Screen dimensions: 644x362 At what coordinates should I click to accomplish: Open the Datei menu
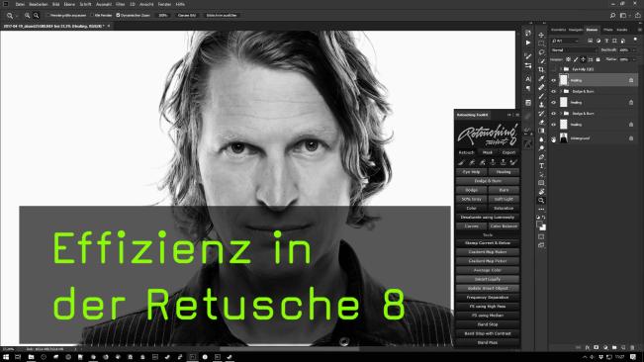(x=20, y=4)
